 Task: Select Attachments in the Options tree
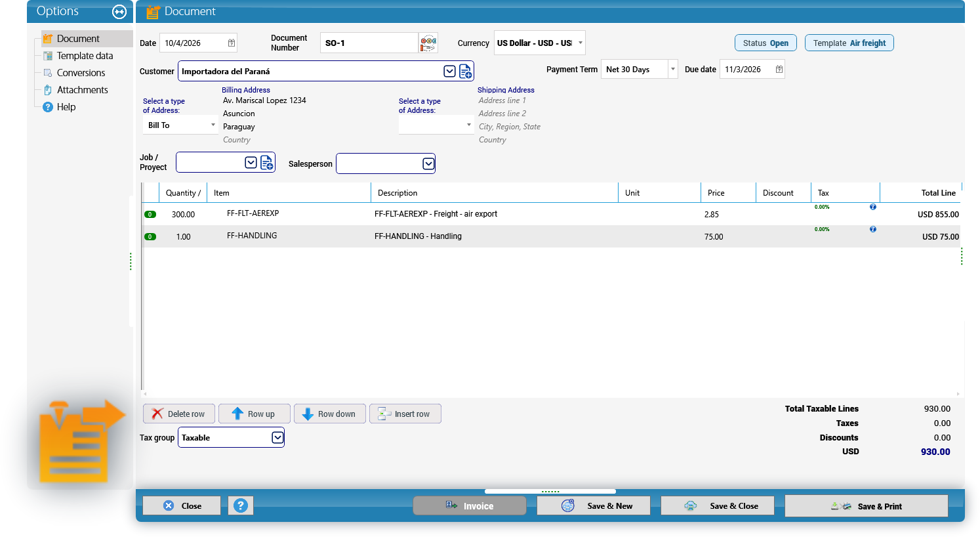tap(82, 90)
